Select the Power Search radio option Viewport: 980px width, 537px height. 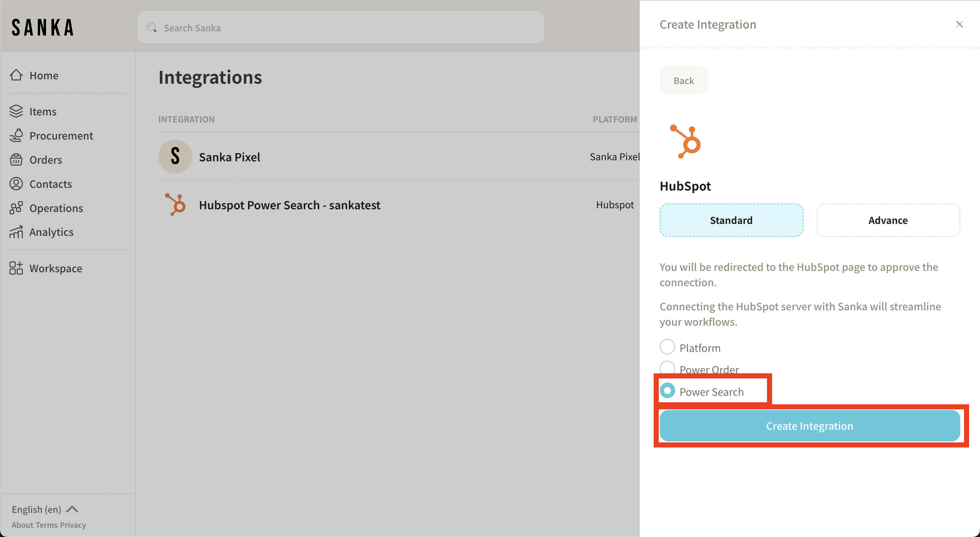pyautogui.click(x=667, y=391)
